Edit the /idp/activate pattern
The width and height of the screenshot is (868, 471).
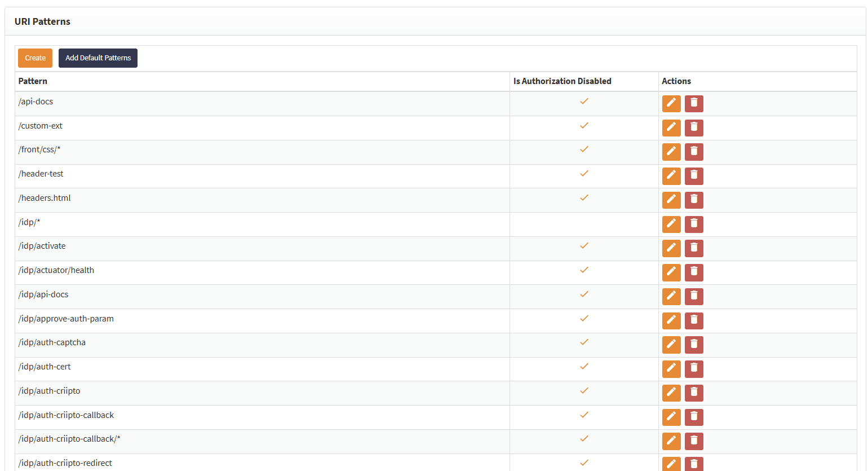[671, 248]
